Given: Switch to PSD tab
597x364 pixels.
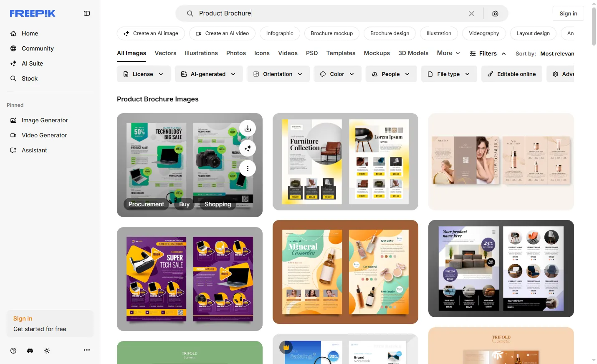Looking at the screenshot, I should pyautogui.click(x=312, y=53).
